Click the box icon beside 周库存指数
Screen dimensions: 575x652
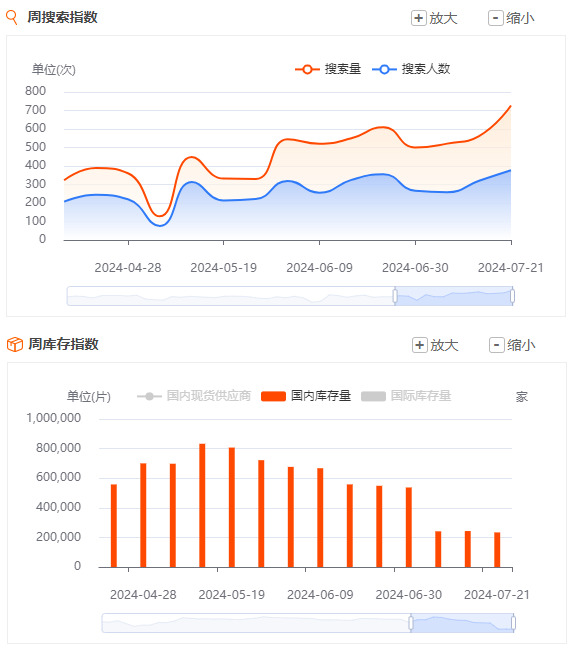[15, 345]
